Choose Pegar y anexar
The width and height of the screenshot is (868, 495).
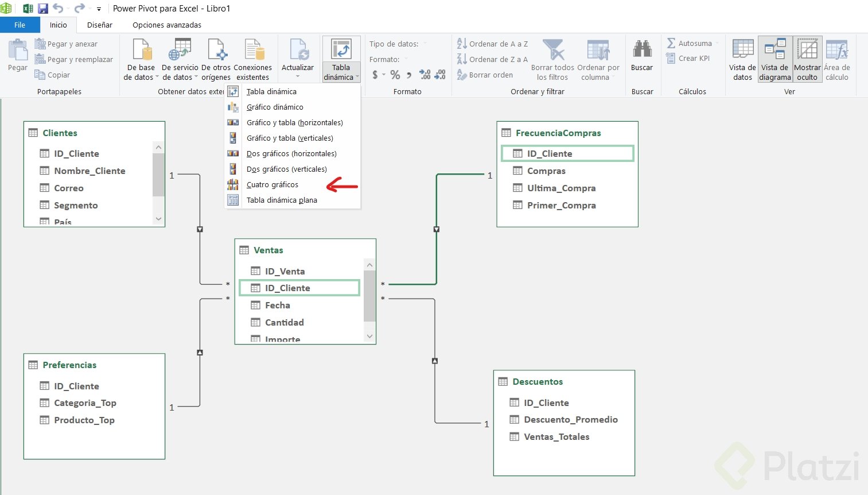click(x=66, y=44)
